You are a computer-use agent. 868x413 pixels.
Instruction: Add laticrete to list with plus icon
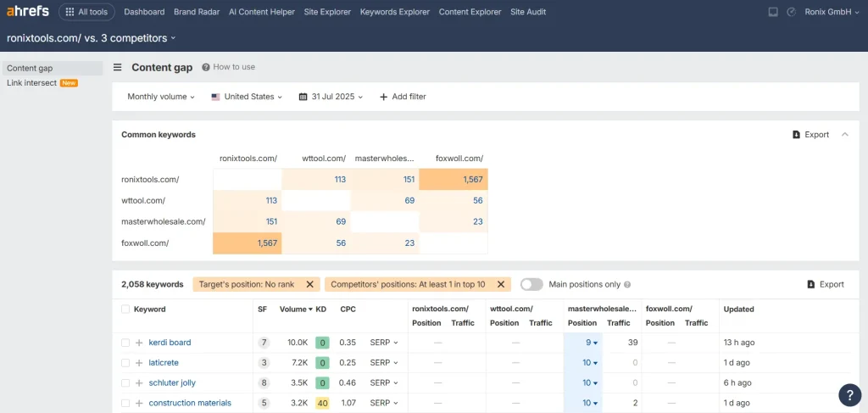(139, 363)
